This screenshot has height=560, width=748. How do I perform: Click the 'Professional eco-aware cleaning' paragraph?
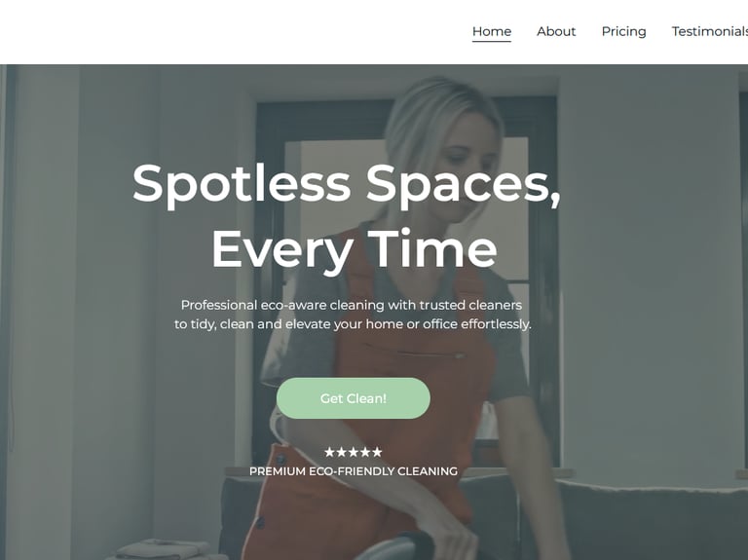pos(353,315)
